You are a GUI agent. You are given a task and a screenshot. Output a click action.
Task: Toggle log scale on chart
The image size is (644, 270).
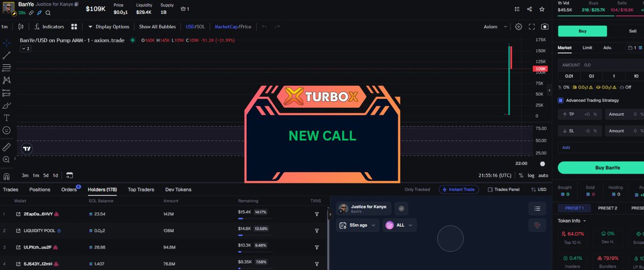531,175
